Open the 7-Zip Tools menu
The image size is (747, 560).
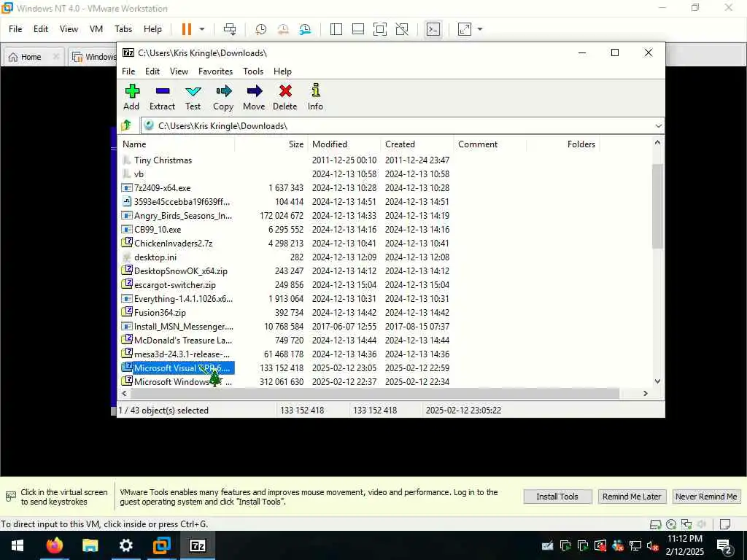pyautogui.click(x=253, y=71)
